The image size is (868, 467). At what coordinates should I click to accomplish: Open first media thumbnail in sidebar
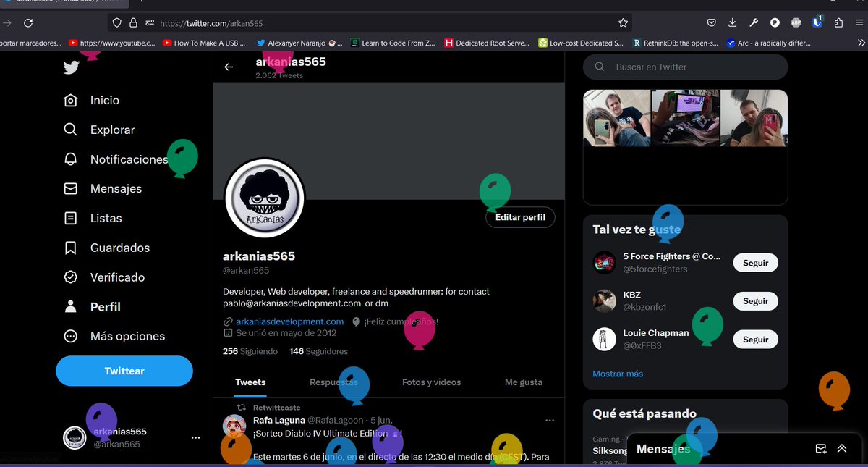pos(617,118)
